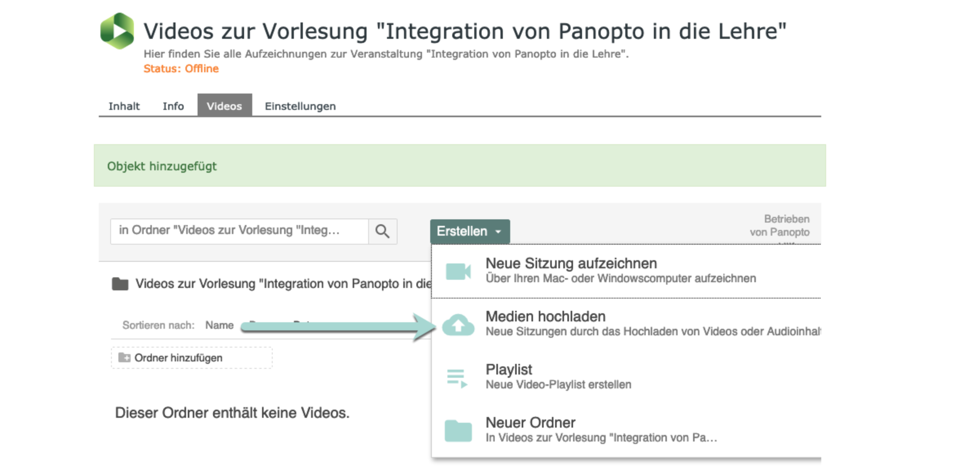Go to the Einstellungen tab
Viewport: 980px width, 466px height.
300,106
